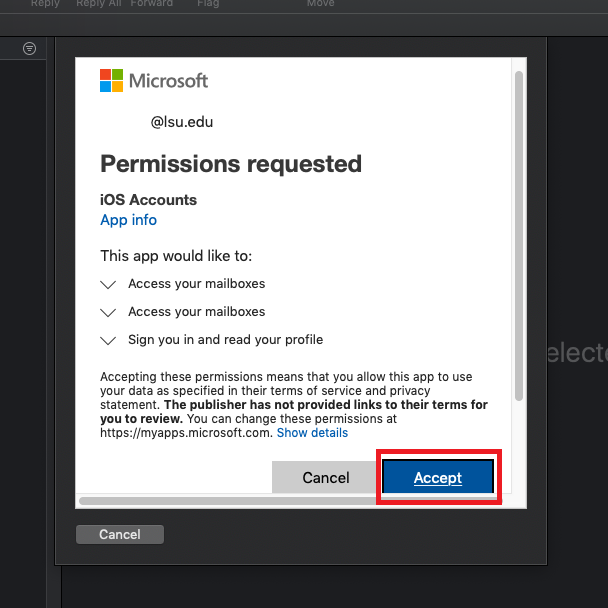Click the filter icon in the mail sidebar
The image size is (608, 608).
29,48
